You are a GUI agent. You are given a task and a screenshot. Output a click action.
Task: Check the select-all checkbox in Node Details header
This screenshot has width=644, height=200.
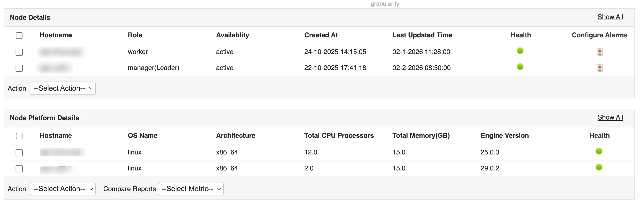coord(19,36)
